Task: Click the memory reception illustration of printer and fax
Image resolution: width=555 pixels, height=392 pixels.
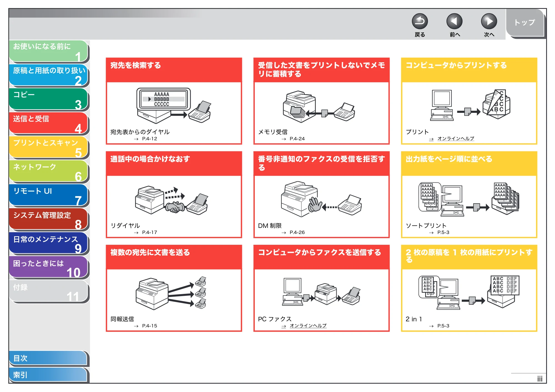Action: (319, 107)
